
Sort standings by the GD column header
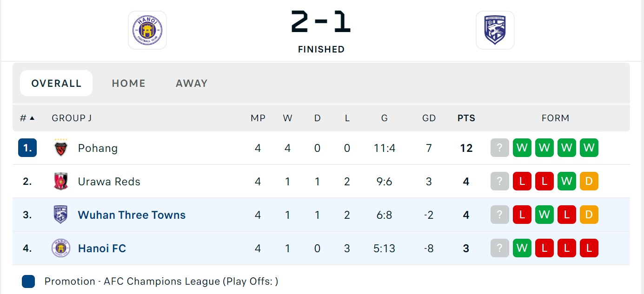pyautogui.click(x=429, y=118)
